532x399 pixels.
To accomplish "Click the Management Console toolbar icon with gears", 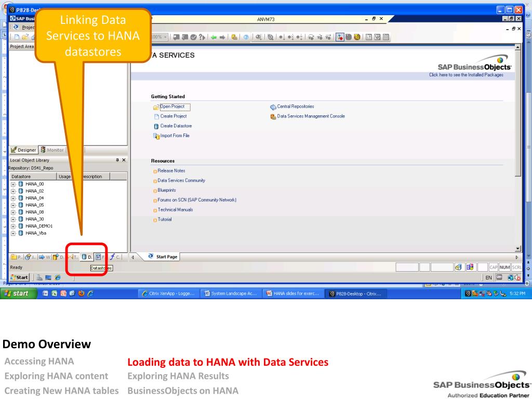I will coord(234,37).
